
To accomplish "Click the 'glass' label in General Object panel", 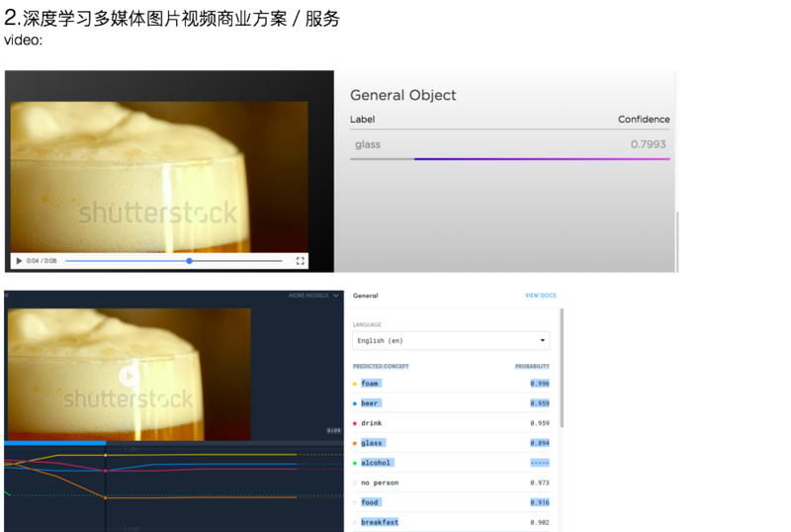I will (368, 144).
